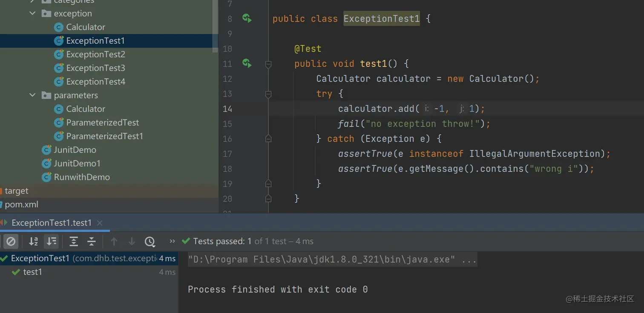This screenshot has height=313, width=644.
Task: Open ParameterizedTest1 in the project tree
Action: click(x=105, y=136)
